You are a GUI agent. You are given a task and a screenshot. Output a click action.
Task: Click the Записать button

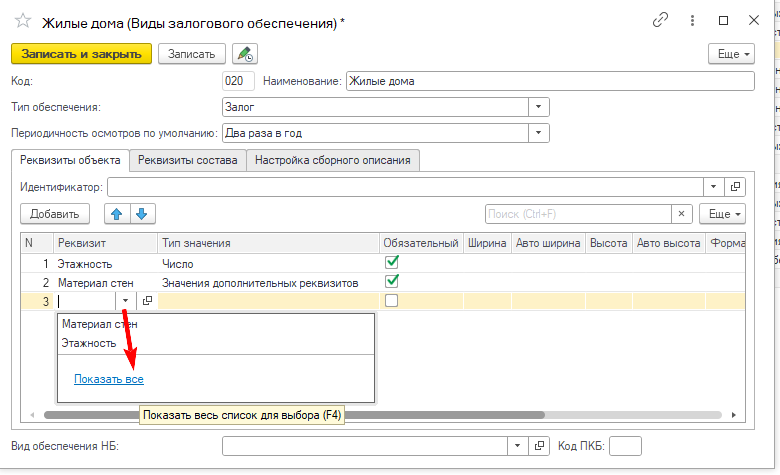click(192, 54)
